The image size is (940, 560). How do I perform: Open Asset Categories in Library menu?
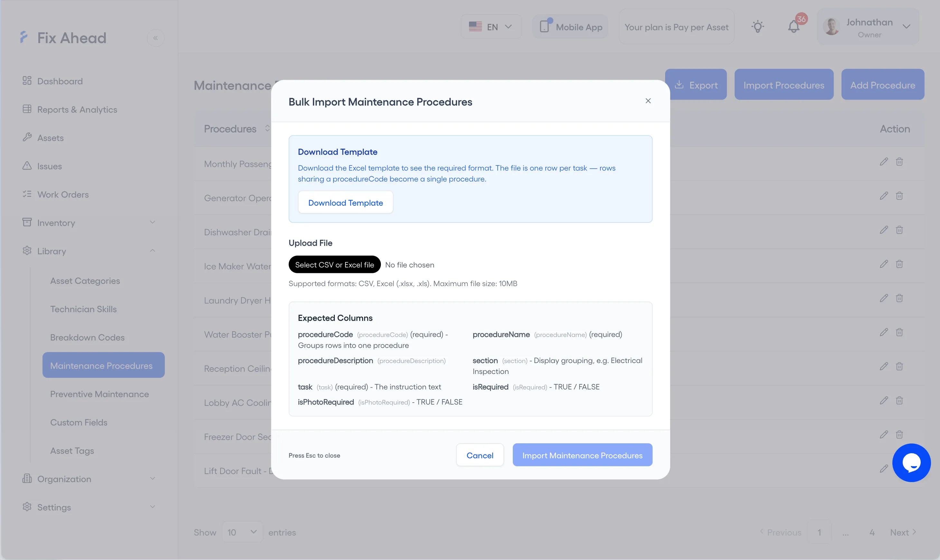click(x=85, y=281)
